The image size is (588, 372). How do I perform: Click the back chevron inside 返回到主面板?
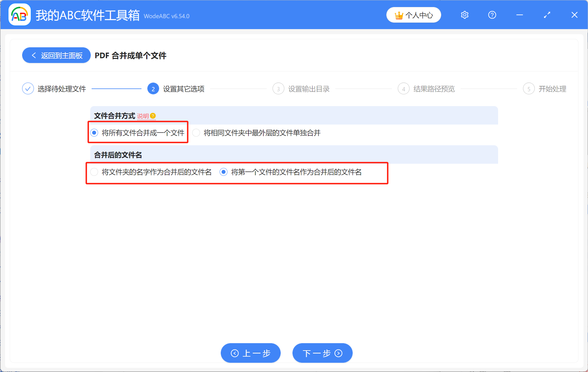pos(34,55)
